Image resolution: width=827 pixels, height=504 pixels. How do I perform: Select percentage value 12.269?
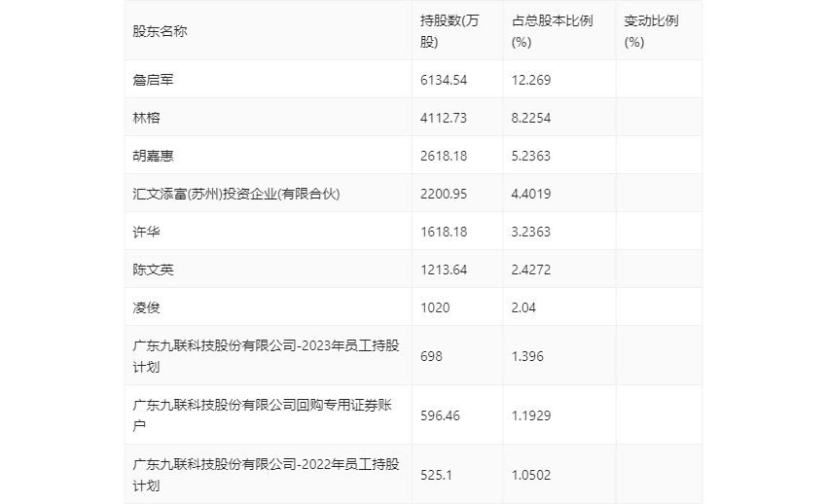click(531, 80)
